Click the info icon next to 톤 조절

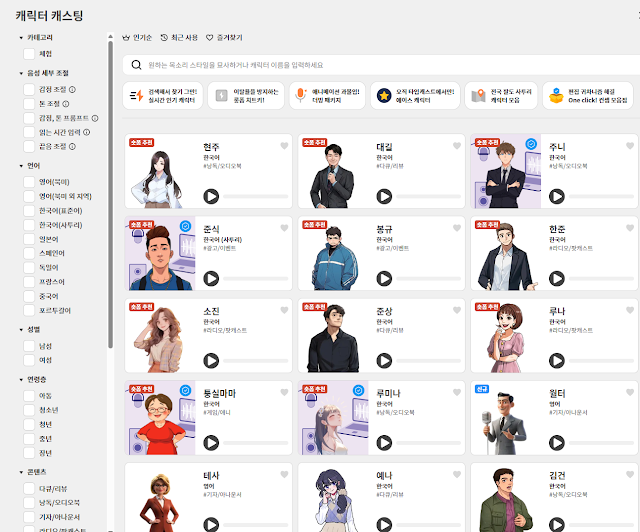click(x=66, y=104)
